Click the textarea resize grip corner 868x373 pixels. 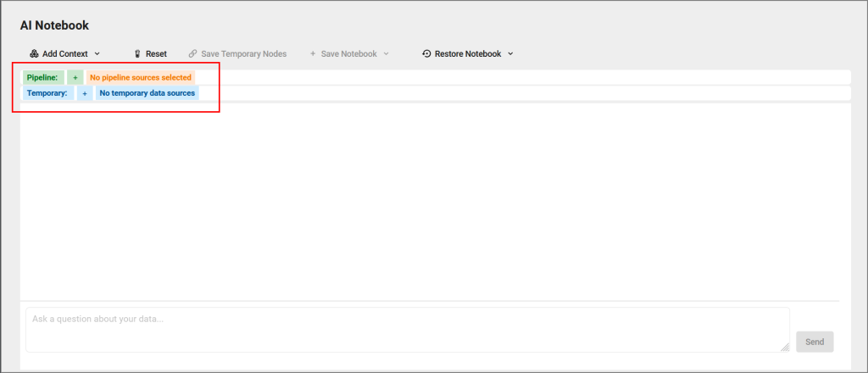[785, 347]
